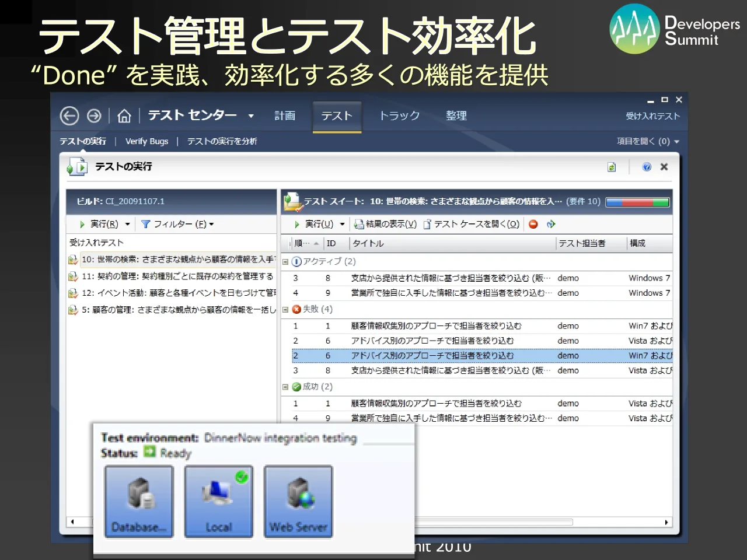Open the Verify Bugs link
The image size is (747, 560).
146,141
